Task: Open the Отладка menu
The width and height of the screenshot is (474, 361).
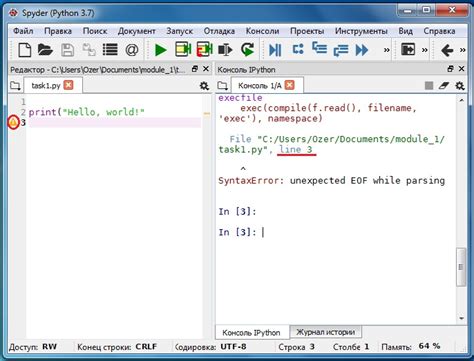Action: pos(219,31)
